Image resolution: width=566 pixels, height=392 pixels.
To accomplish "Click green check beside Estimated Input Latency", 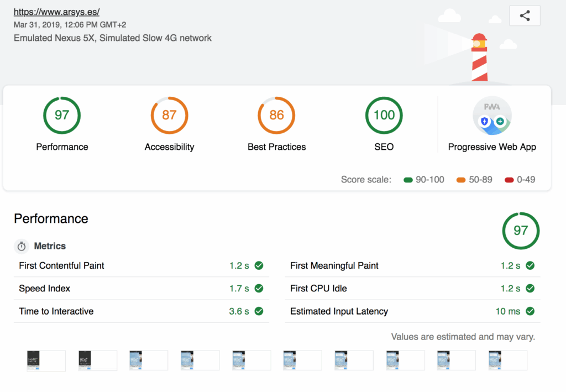I will 530,311.
